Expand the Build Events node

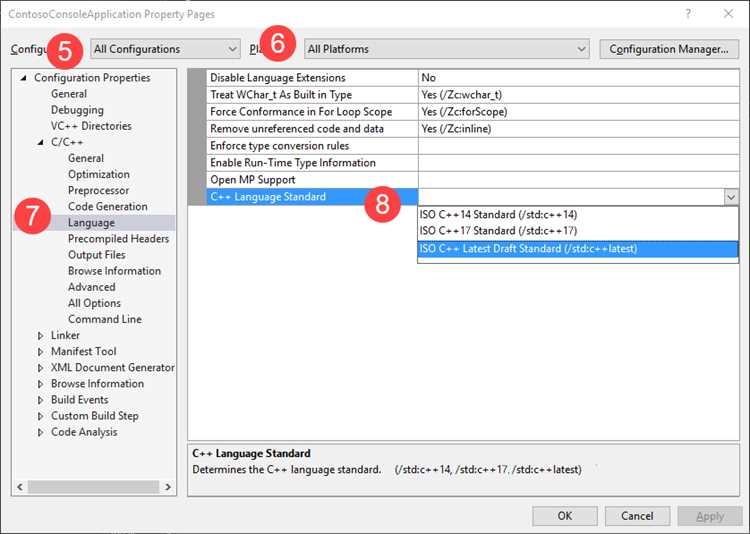(41, 400)
